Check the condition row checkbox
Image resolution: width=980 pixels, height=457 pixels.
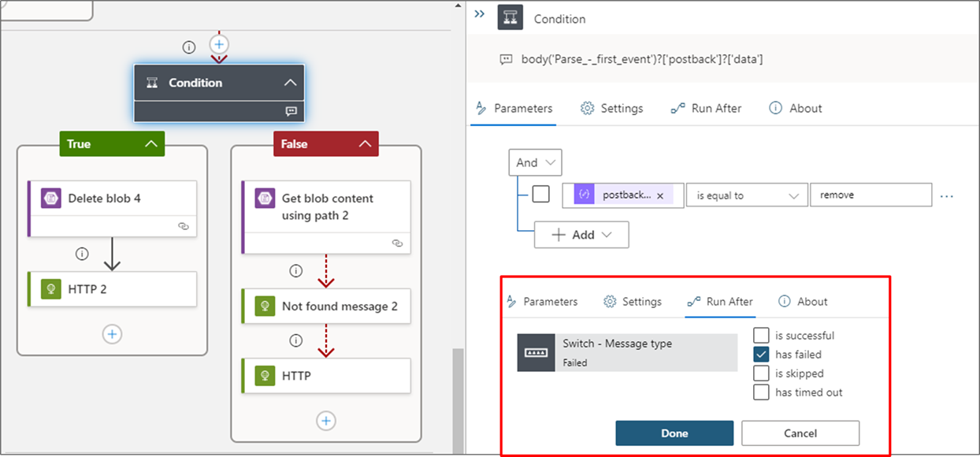[541, 194]
